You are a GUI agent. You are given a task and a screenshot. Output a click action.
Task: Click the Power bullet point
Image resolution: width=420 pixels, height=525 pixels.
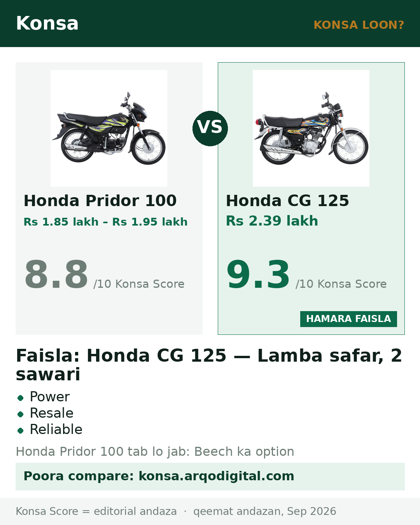(x=49, y=397)
